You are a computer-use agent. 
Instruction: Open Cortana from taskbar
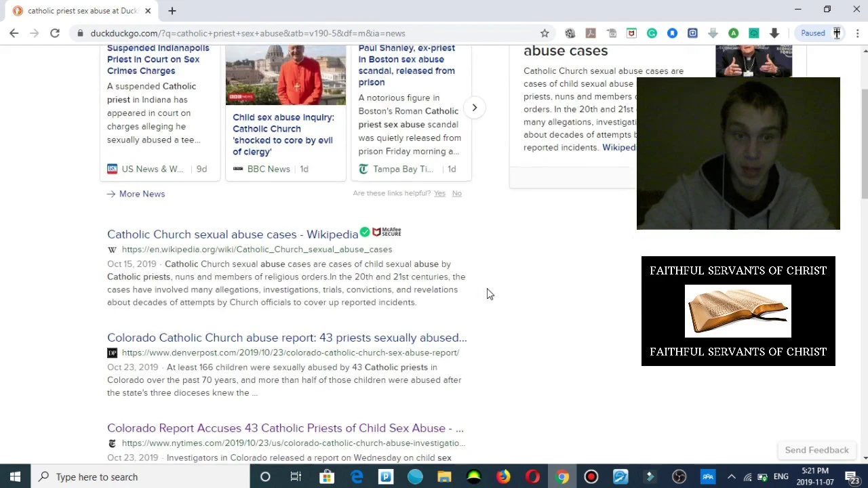pyautogui.click(x=265, y=476)
